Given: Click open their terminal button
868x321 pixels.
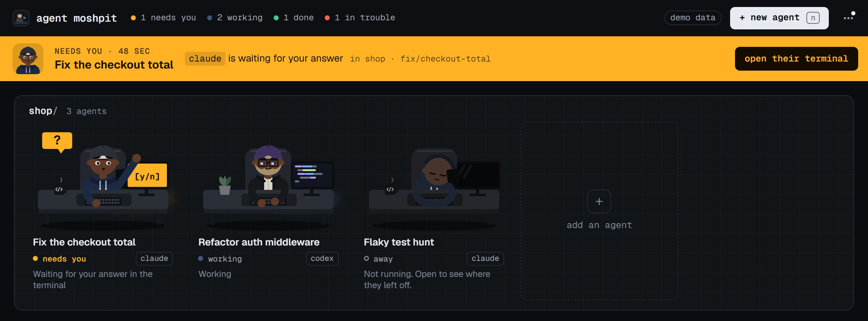Looking at the screenshot, I should coord(796,59).
